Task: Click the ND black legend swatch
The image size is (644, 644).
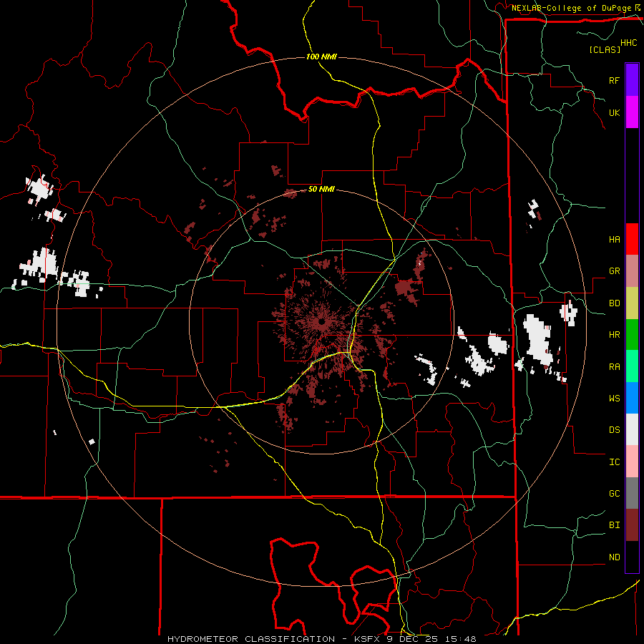Action: pyautogui.click(x=632, y=557)
